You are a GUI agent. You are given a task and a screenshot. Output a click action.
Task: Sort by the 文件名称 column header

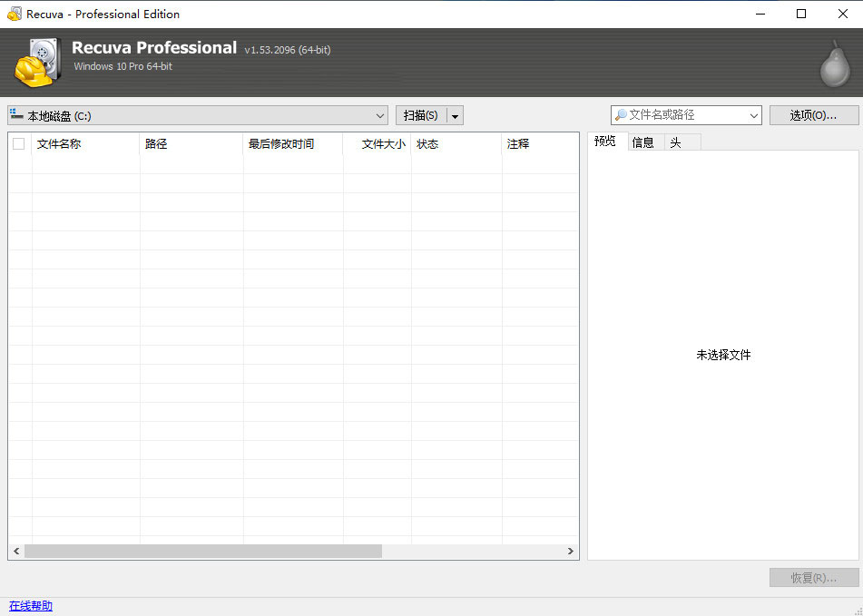point(86,144)
